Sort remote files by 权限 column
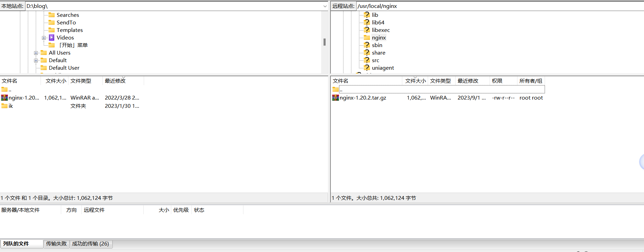This screenshot has height=252, width=644. (504, 81)
